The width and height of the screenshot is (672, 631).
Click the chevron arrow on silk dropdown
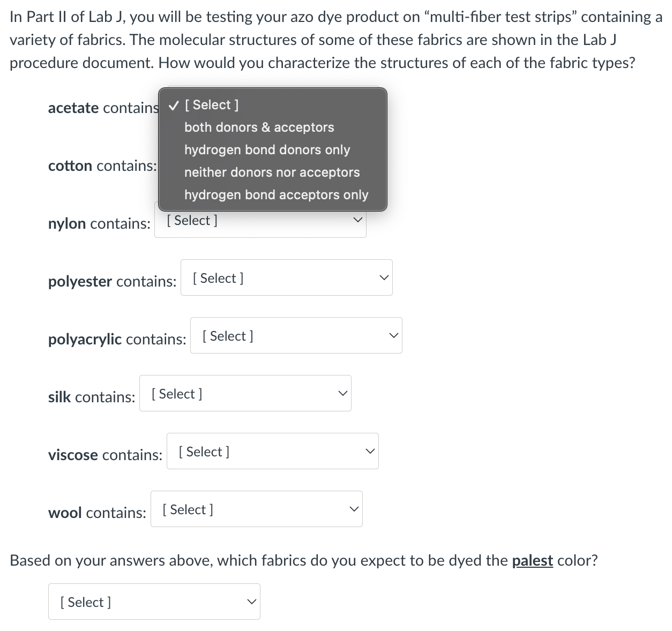(x=342, y=394)
